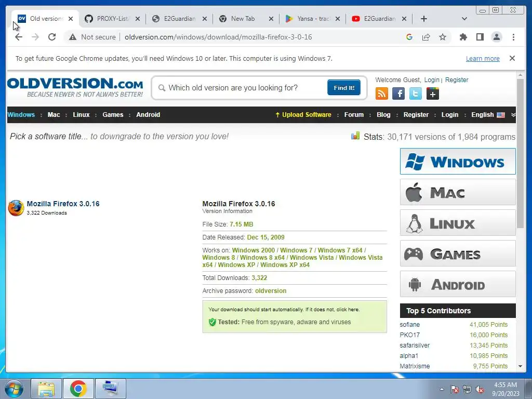Image resolution: width=532 pixels, height=399 pixels.
Task: Select Android in the navigation bar
Action: click(148, 115)
